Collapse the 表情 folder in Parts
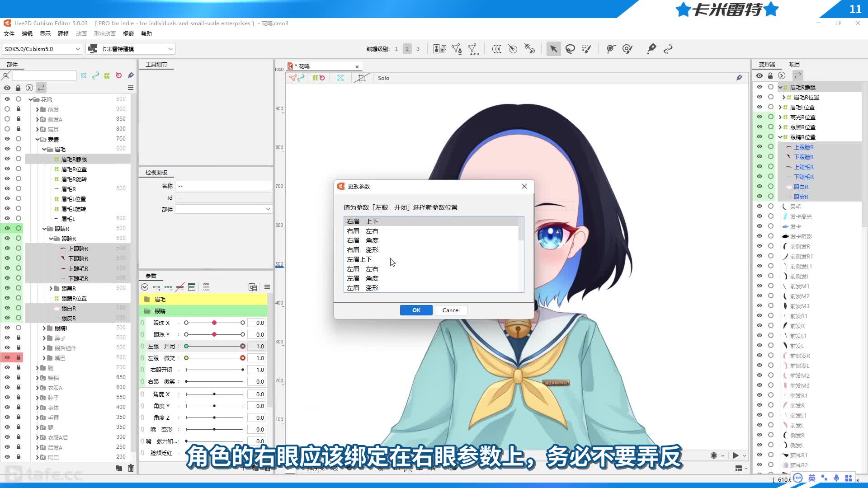This screenshot has width=868, height=488. coord(38,139)
